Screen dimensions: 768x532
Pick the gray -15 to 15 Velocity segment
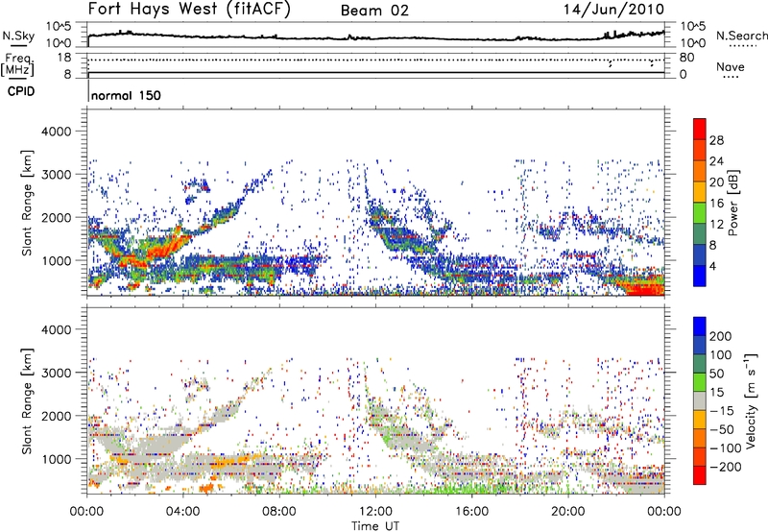coord(700,400)
